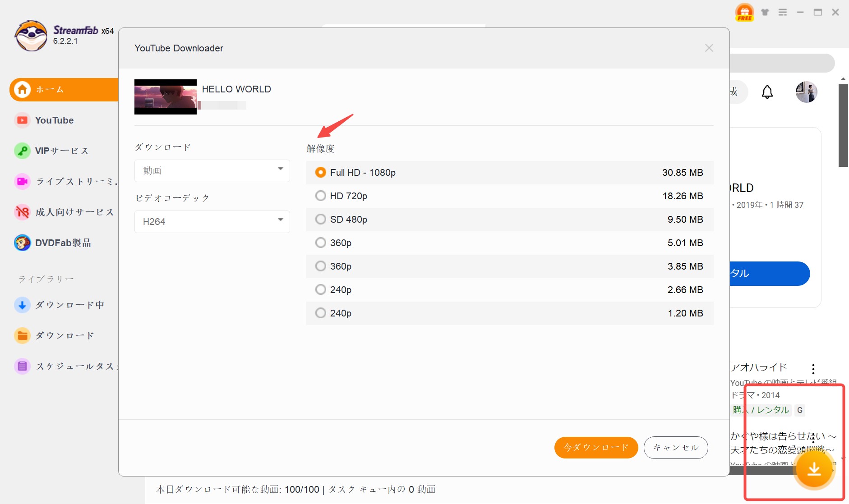Click the YouTube sidebar icon
The image size is (849, 504).
pos(22,120)
